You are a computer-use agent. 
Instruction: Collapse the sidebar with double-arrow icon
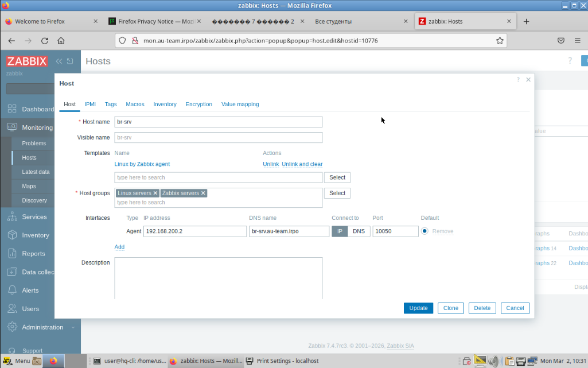pos(59,61)
